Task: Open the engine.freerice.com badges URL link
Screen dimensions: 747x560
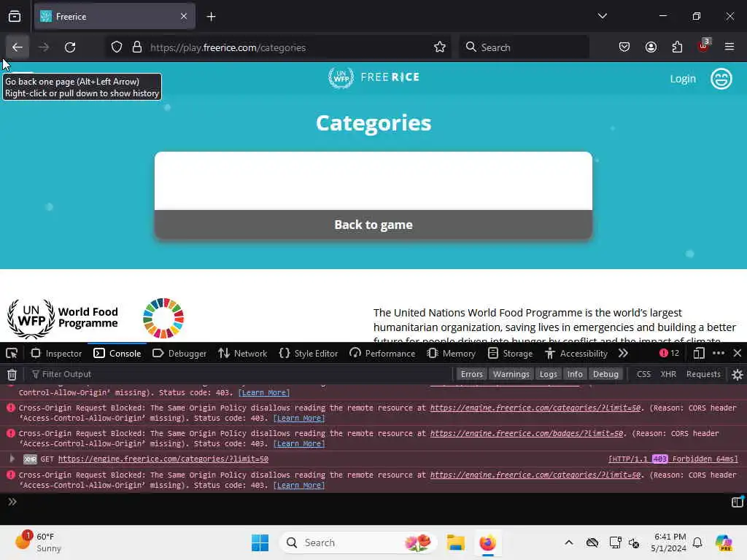Action: (527, 433)
